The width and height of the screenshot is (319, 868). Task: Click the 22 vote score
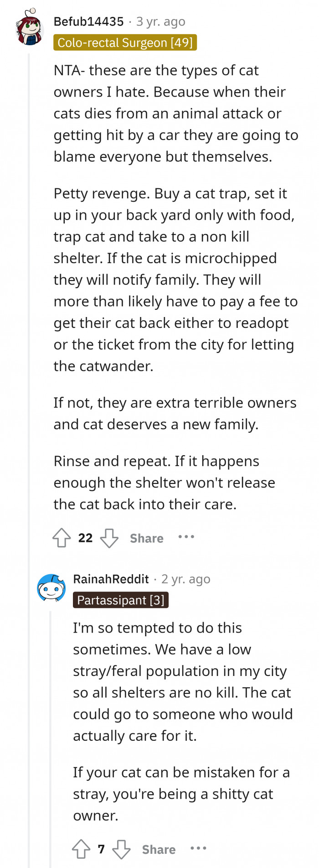(x=85, y=538)
